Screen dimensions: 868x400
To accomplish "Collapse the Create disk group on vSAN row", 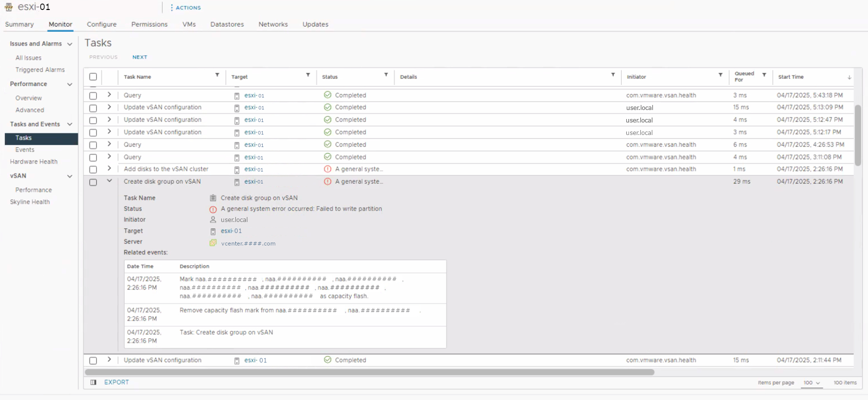I will click(x=109, y=181).
